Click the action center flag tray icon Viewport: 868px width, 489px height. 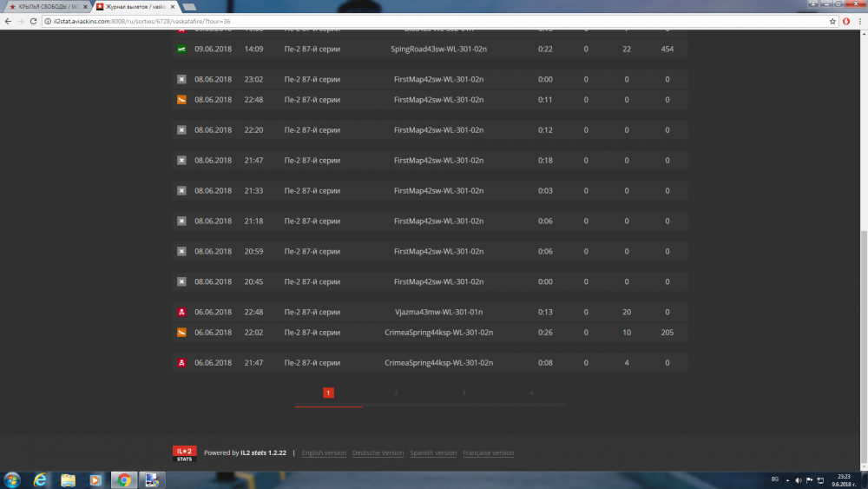click(x=809, y=480)
